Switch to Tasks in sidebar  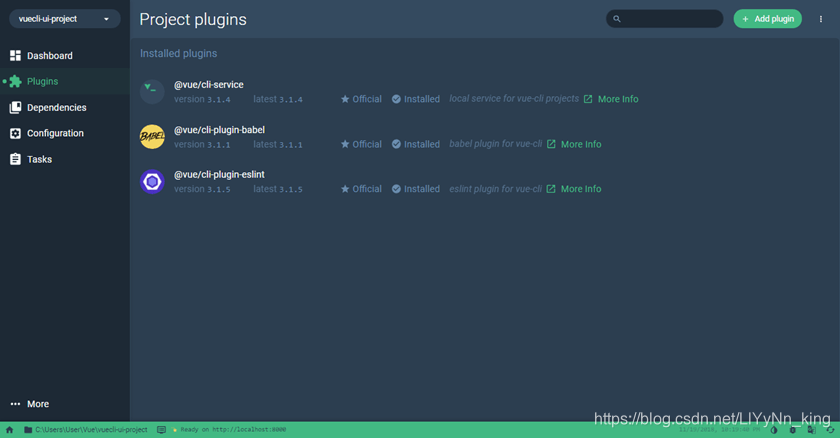click(64, 159)
